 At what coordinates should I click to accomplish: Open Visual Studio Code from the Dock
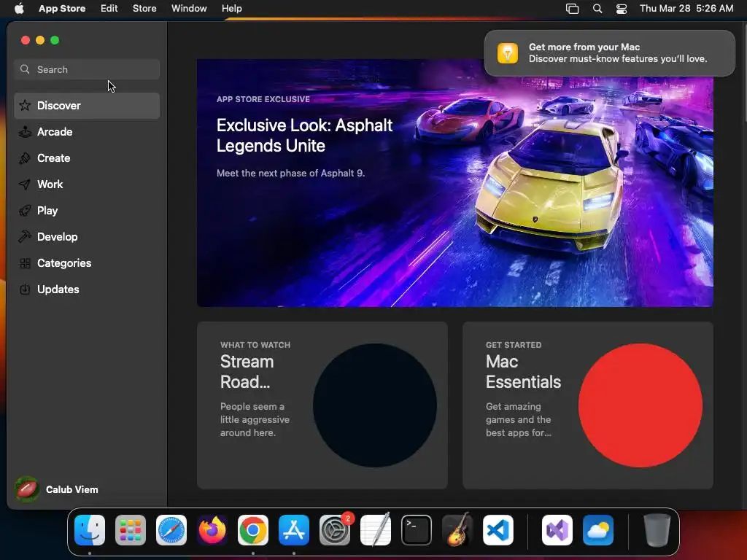tap(498, 530)
